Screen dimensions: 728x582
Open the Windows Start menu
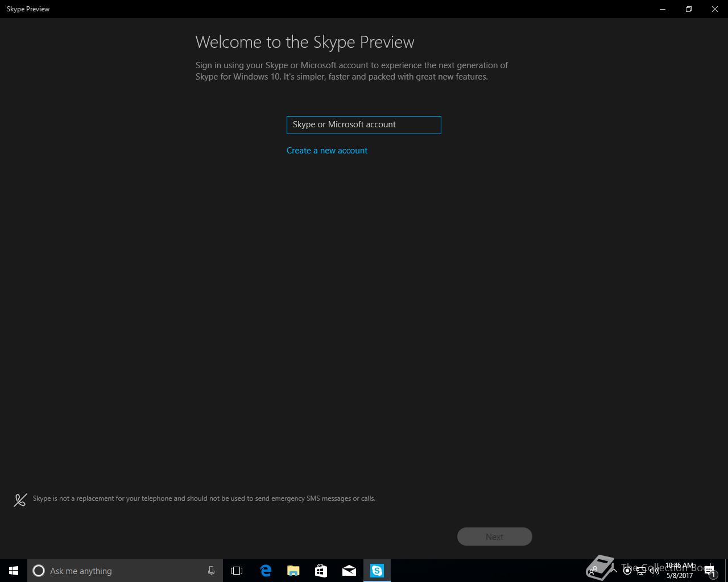pyautogui.click(x=14, y=571)
